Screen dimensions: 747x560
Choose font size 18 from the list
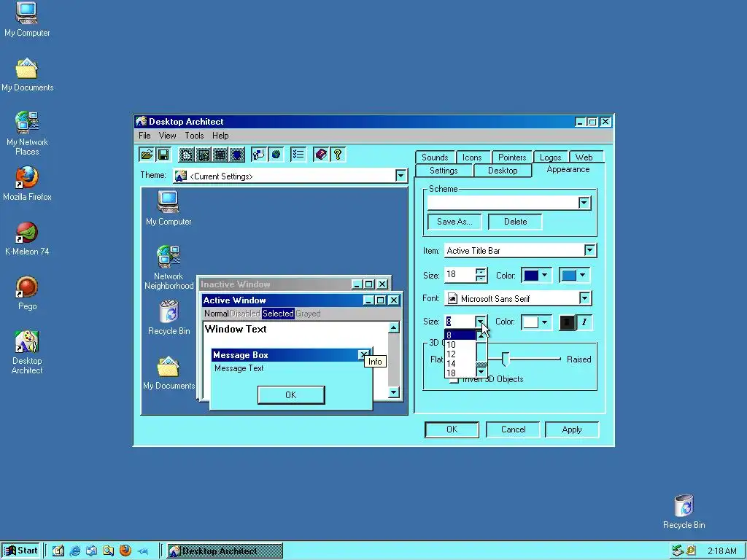[x=460, y=373]
